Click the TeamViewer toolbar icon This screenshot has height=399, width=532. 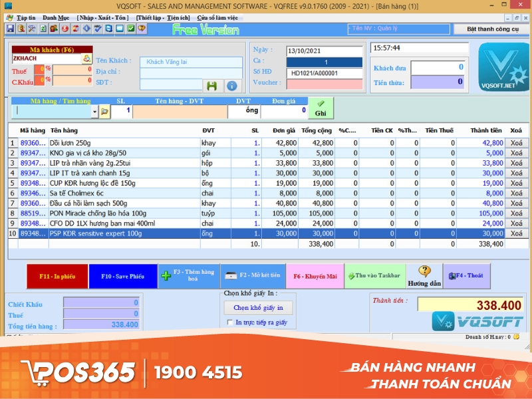(x=108, y=29)
